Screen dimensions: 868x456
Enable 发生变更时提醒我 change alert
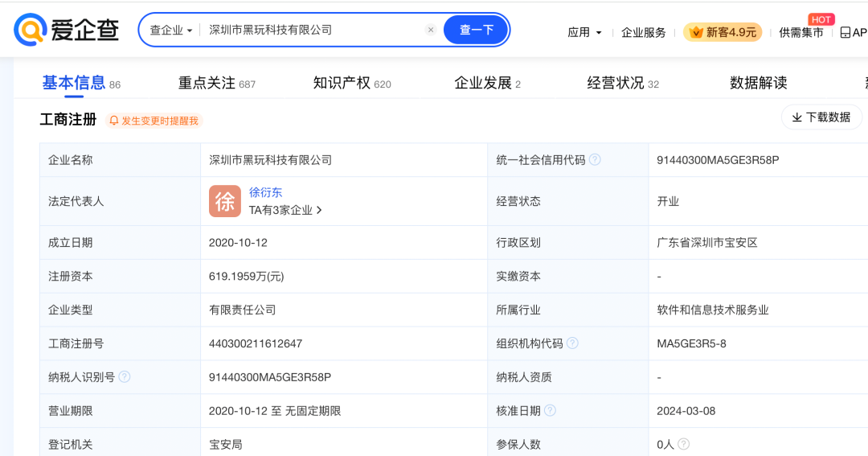point(154,121)
